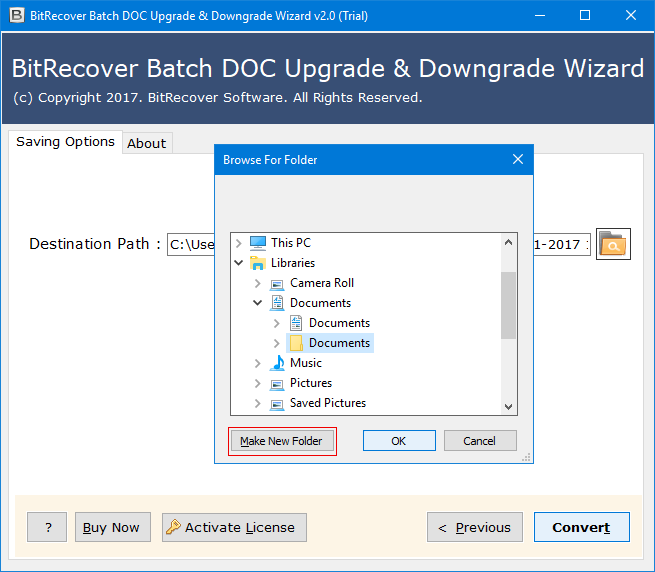Expand the Music node
Viewport: 655px width, 572px height.
tap(257, 363)
